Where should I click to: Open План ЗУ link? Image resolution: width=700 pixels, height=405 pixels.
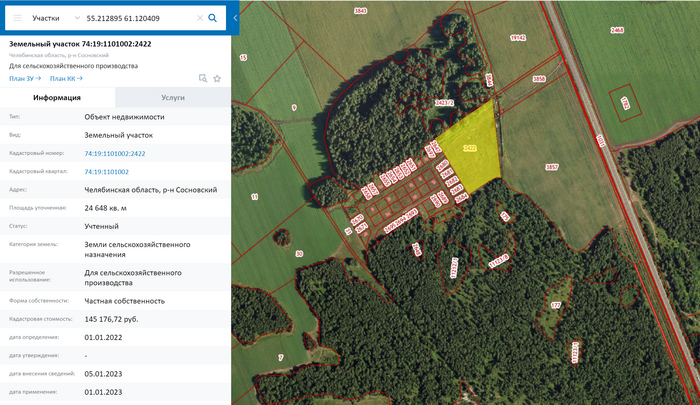tap(25, 79)
